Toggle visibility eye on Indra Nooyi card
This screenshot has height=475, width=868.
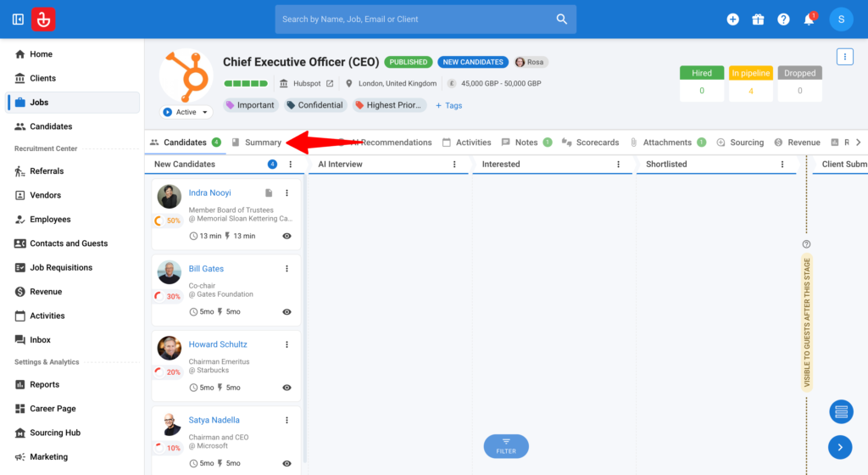point(287,236)
